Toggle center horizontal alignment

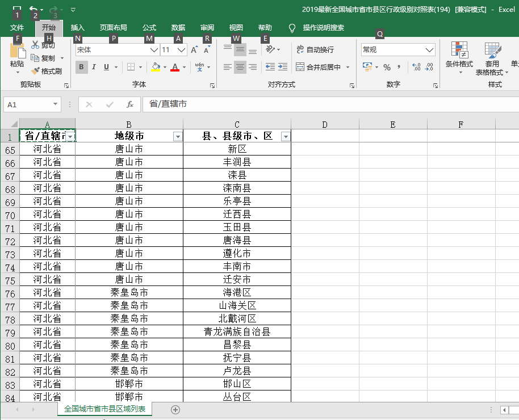point(240,67)
